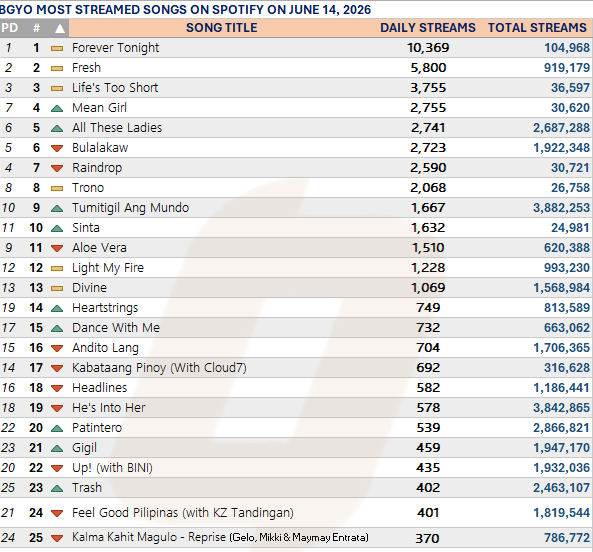Select the Kalma Kahit Magulo - Reprise title

tap(149, 537)
